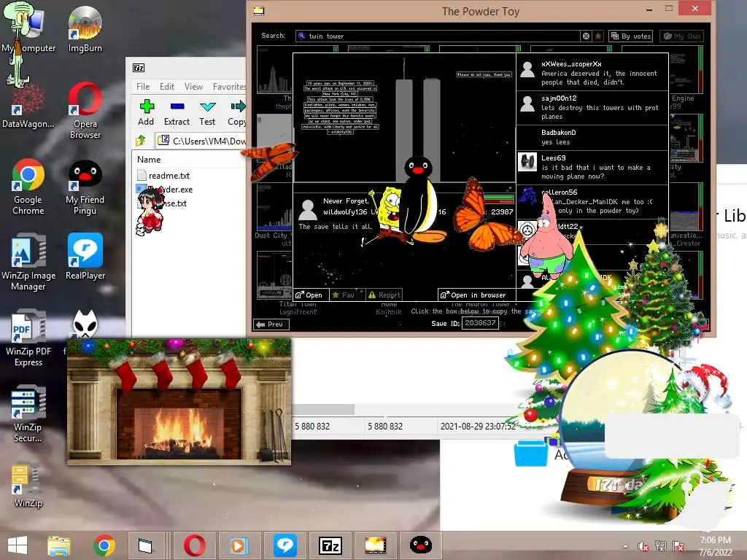Click the orange play-button taskbar icon
Screen dimensions: 747x560
pos(239,545)
